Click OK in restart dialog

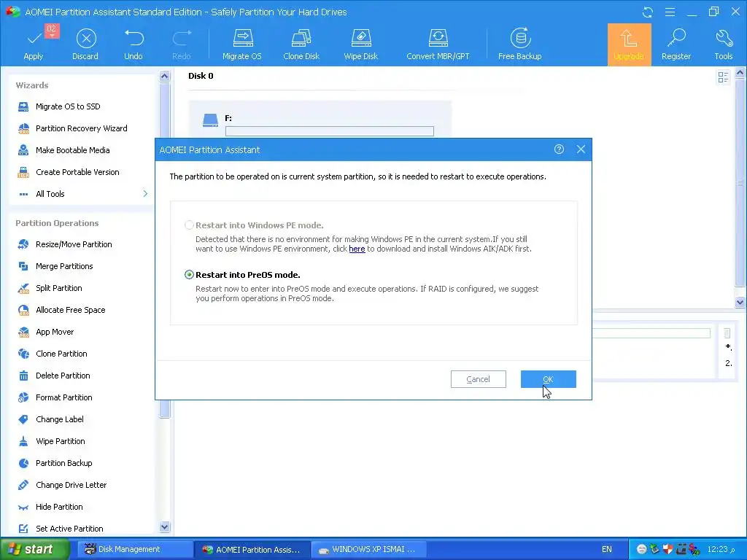[x=549, y=379]
